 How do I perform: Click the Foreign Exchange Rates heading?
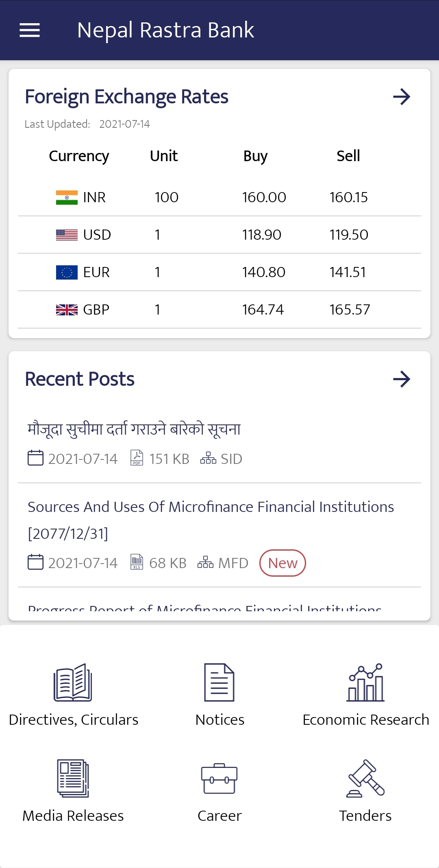(x=126, y=97)
